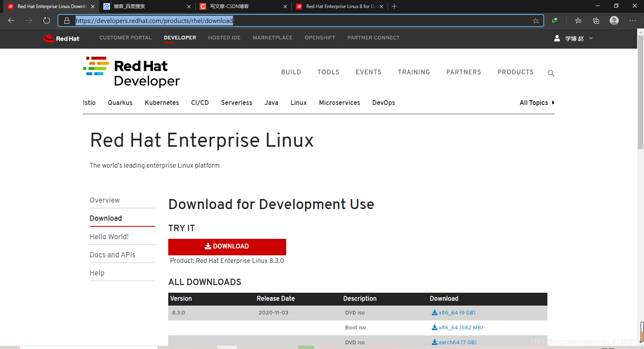Viewport: 644px width, 349px height.
Task: Click the page vertical scrollbar thumb
Action: tap(640, 92)
